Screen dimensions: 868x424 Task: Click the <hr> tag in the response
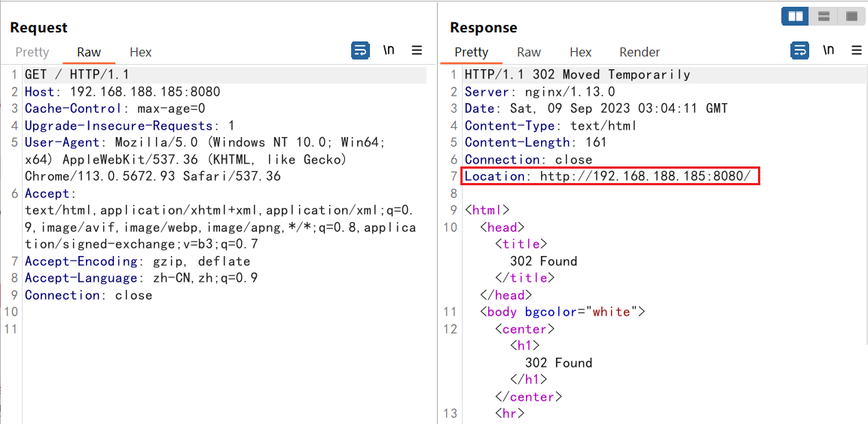509,413
